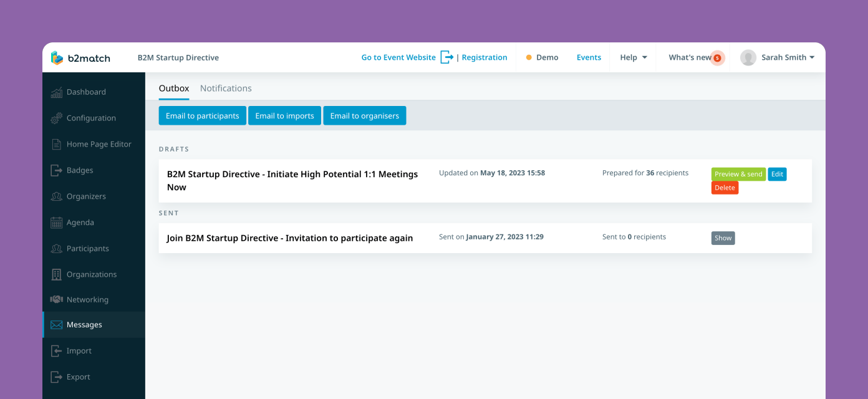The height and width of the screenshot is (399, 868).
Task: Click the Badges sidebar icon
Action: click(x=56, y=170)
